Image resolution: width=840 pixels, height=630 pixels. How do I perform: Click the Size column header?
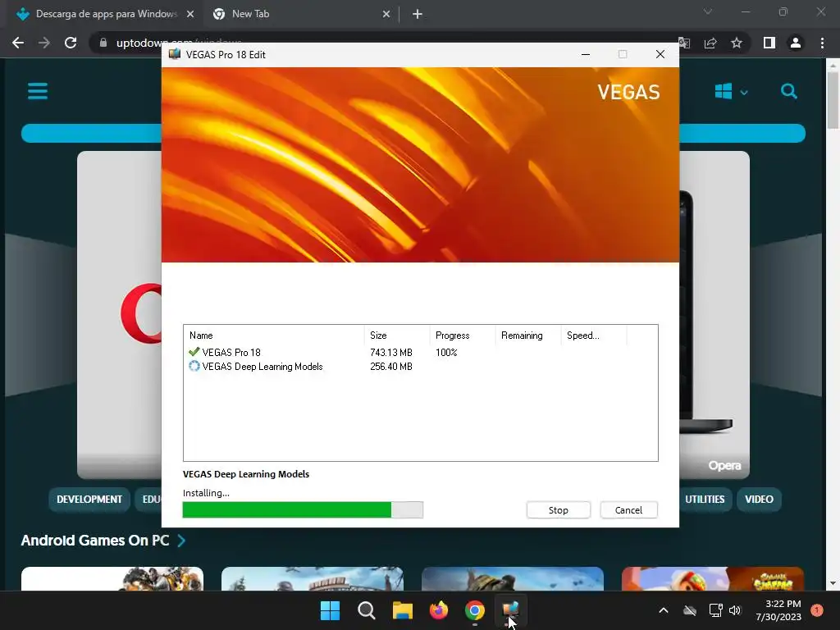click(x=396, y=336)
